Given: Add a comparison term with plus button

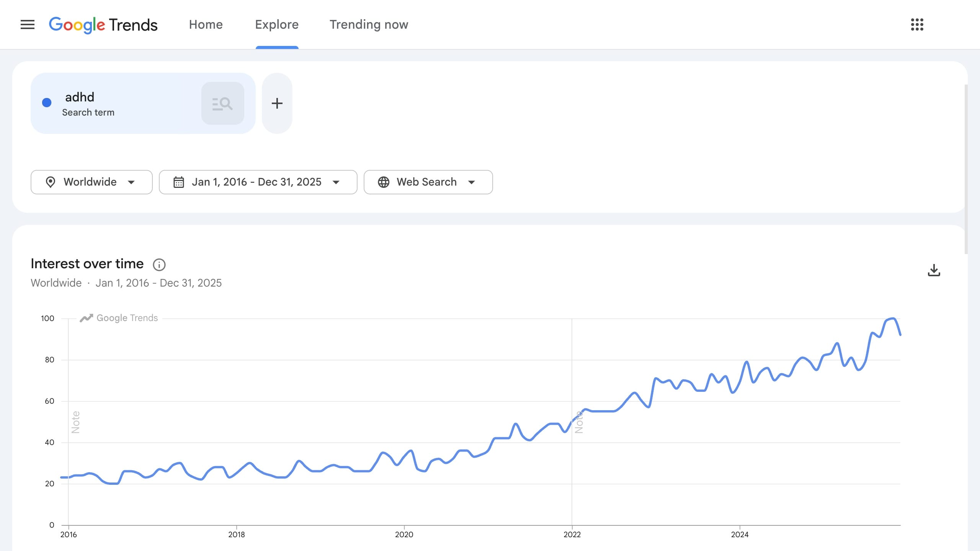Looking at the screenshot, I should 277,103.
